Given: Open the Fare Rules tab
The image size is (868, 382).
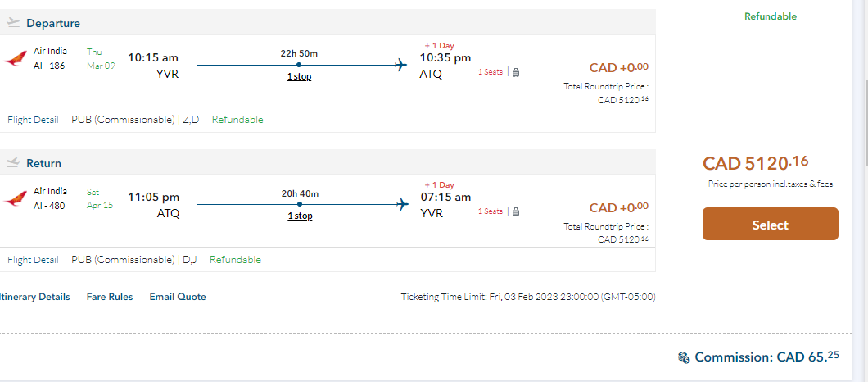Looking at the screenshot, I should (110, 297).
